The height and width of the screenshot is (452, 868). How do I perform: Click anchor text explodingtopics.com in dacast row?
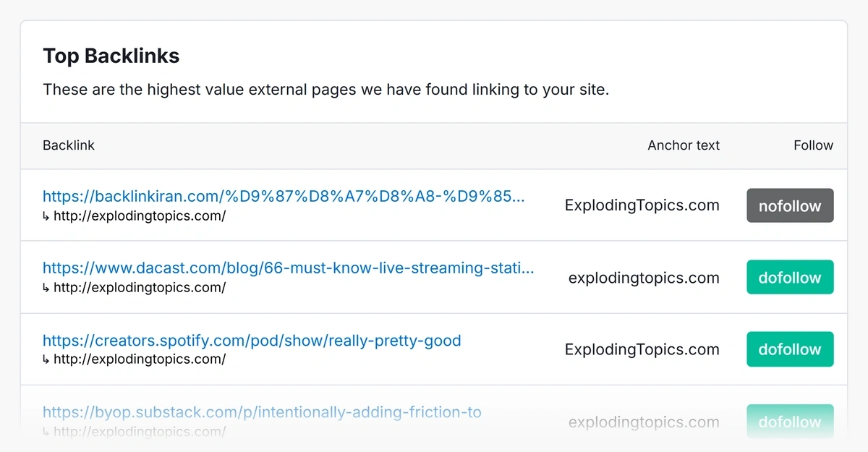(x=644, y=278)
